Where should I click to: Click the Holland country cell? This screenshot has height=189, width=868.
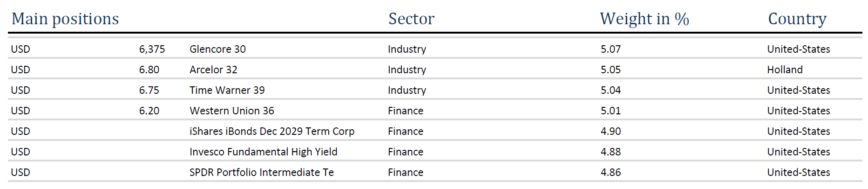[785, 70]
